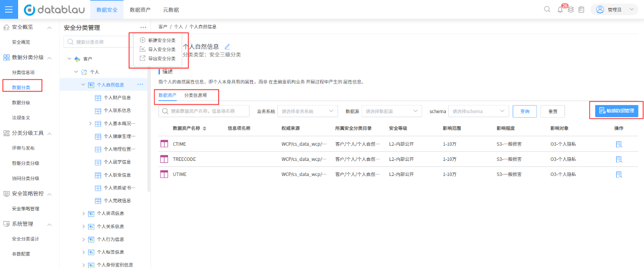644x268 pixels.
Task: Click the table icon beside TREECODE
Action: coord(164,159)
